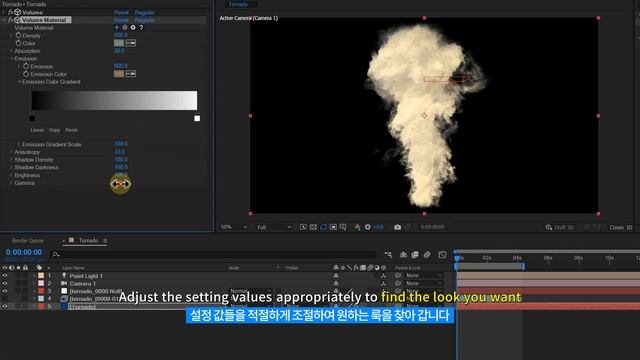The image size is (640, 360).
Task: Expand the Absorption property
Action: coord(11,51)
